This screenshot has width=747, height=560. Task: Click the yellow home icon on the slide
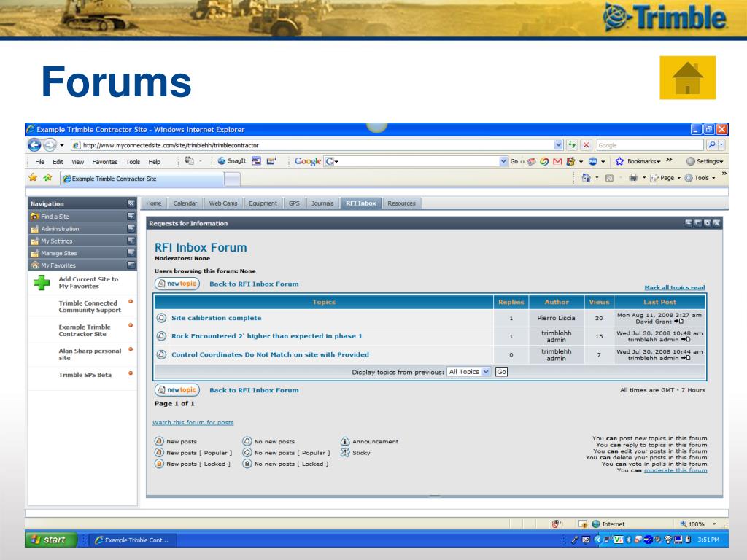point(687,77)
